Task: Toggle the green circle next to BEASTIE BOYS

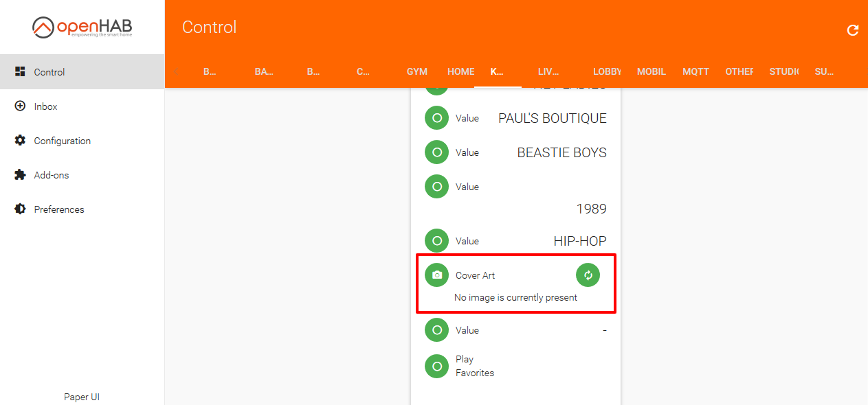Action: 436,152
